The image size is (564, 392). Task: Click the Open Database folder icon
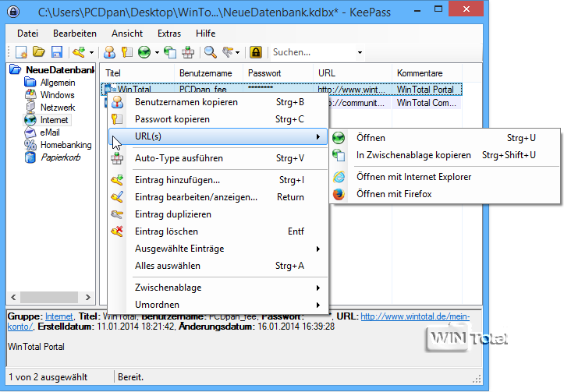tap(39, 52)
